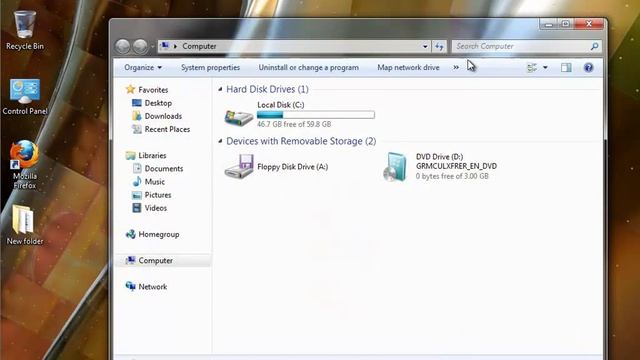Image resolution: width=640 pixels, height=360 pixels.
Task: Click "GRMCULXFRER_EN_DVD" label
Action: pos(456,166)
